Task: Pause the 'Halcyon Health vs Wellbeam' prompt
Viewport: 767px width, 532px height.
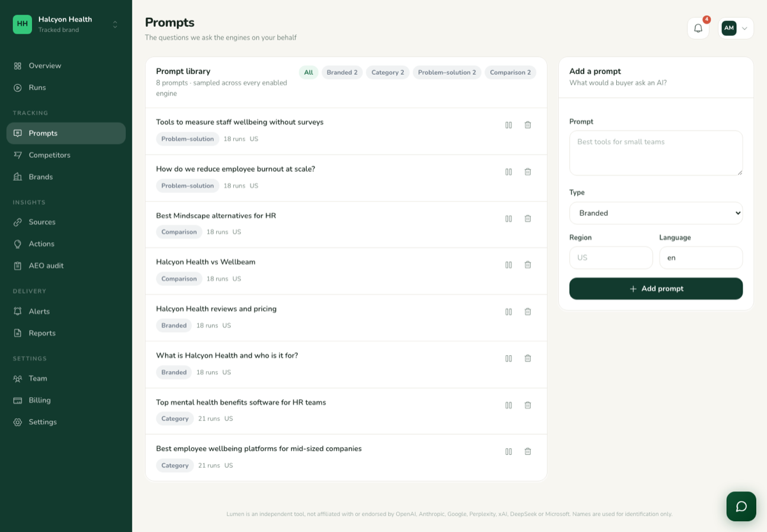Action: pyautogui.click(x=509, y=265)
